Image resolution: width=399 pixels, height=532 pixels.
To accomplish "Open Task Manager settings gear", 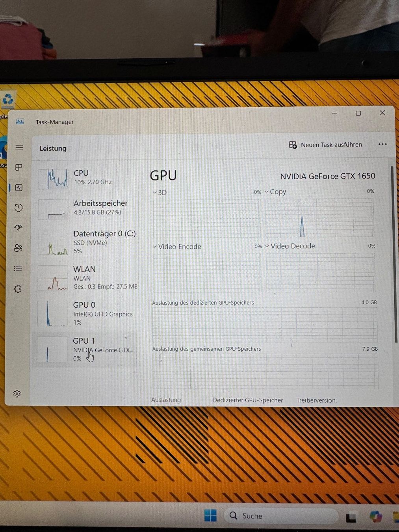I will (x=17, y=394).
